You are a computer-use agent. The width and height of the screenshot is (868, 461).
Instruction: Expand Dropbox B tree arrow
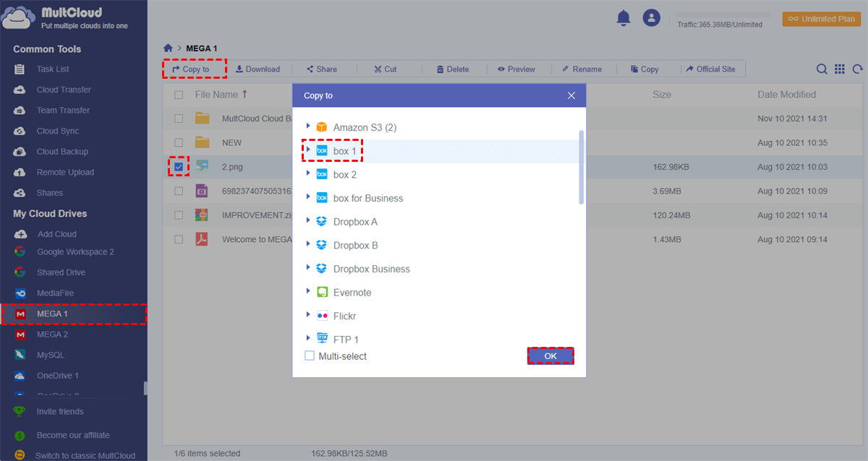coord(309,245)
